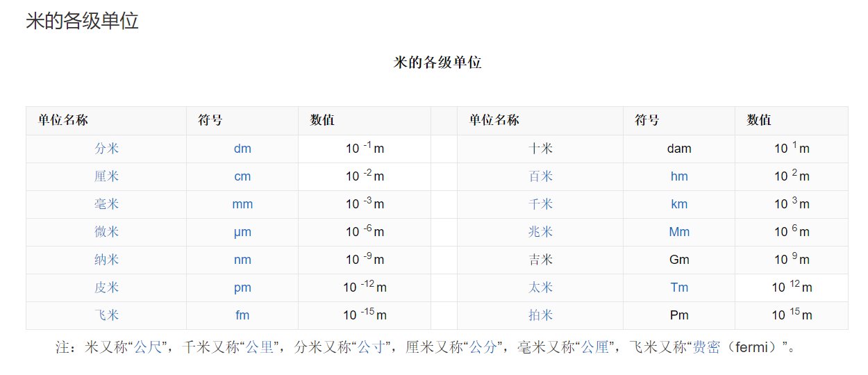Click the centered bold 米的各级单位 table caption
This screenshot has width=868, height=375.
[x=437, y=62]
